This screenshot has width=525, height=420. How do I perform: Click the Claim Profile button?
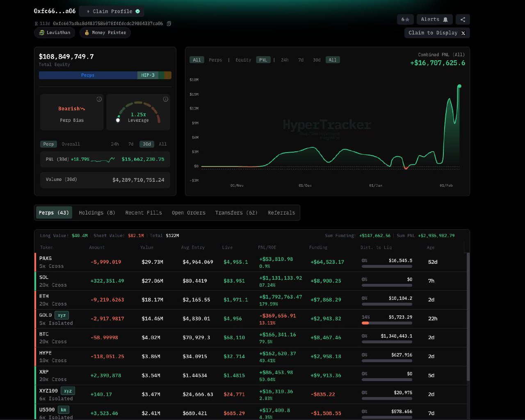112,11
